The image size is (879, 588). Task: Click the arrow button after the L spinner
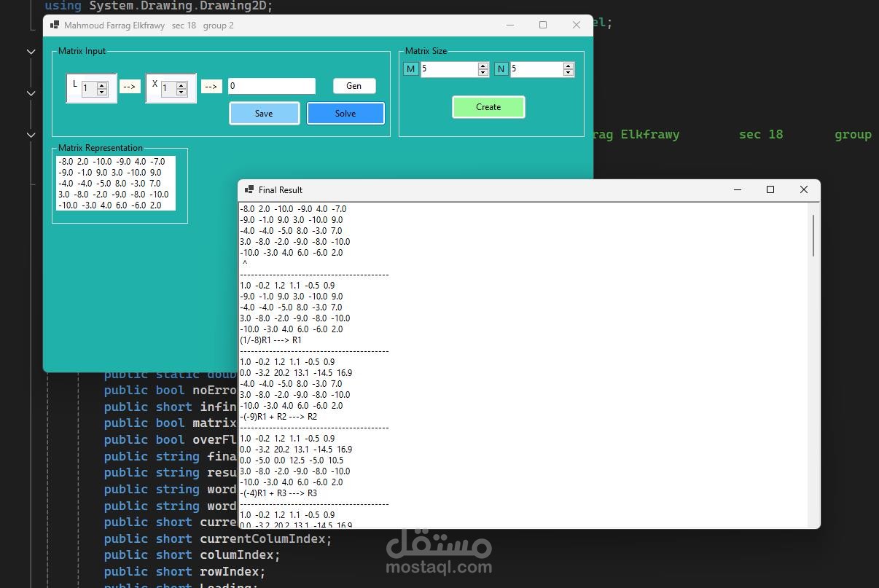point(130,87)
